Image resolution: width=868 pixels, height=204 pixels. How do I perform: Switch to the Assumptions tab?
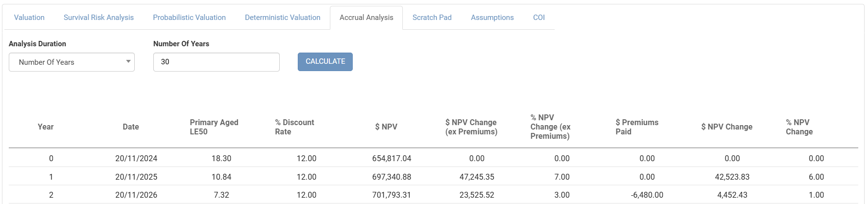point(492,18)
